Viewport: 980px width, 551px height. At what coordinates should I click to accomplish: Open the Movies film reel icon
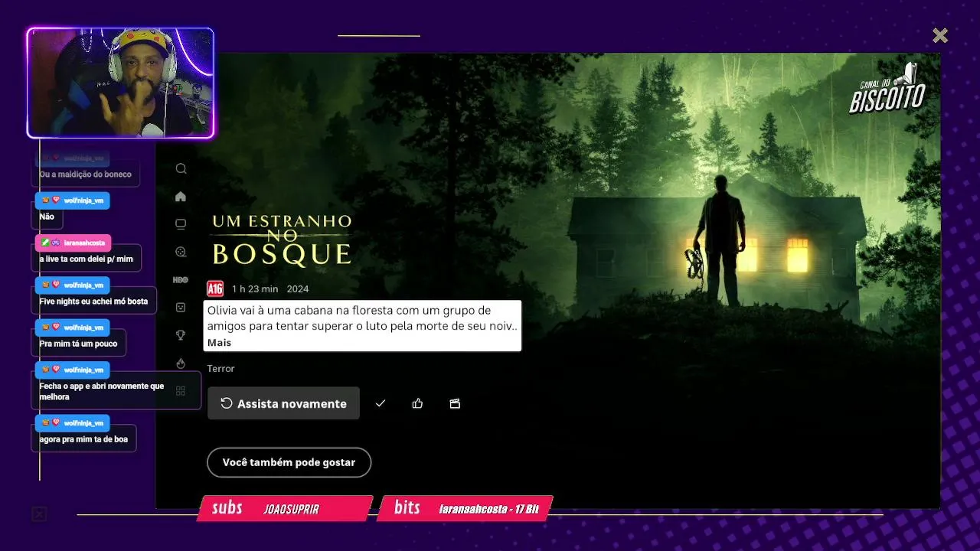[x=181, y=252]
